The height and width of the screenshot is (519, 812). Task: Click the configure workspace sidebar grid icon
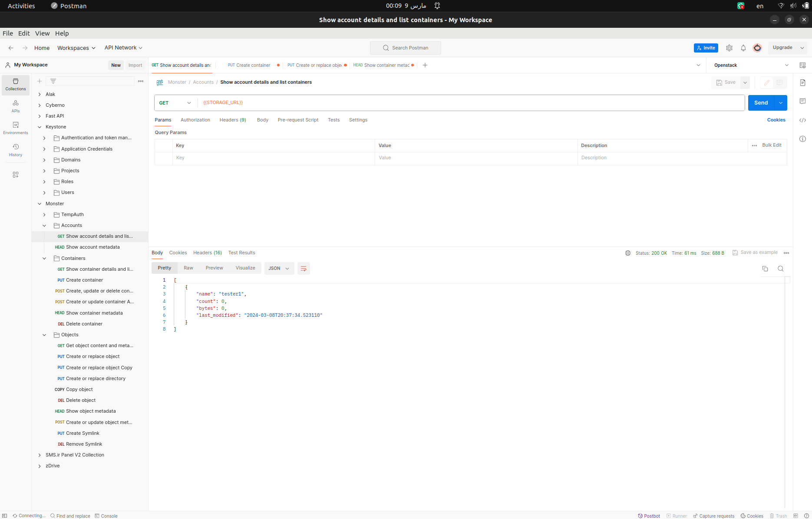point(16,174)
